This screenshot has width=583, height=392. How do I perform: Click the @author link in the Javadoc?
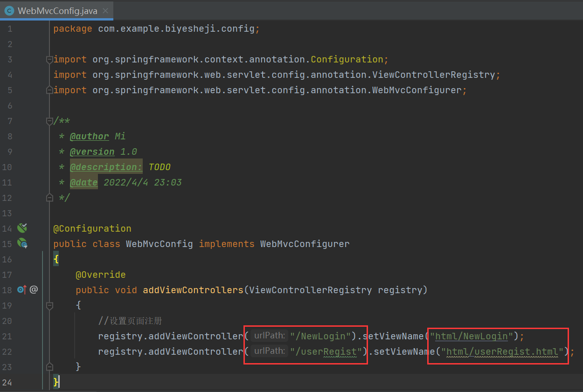[89, 136]
